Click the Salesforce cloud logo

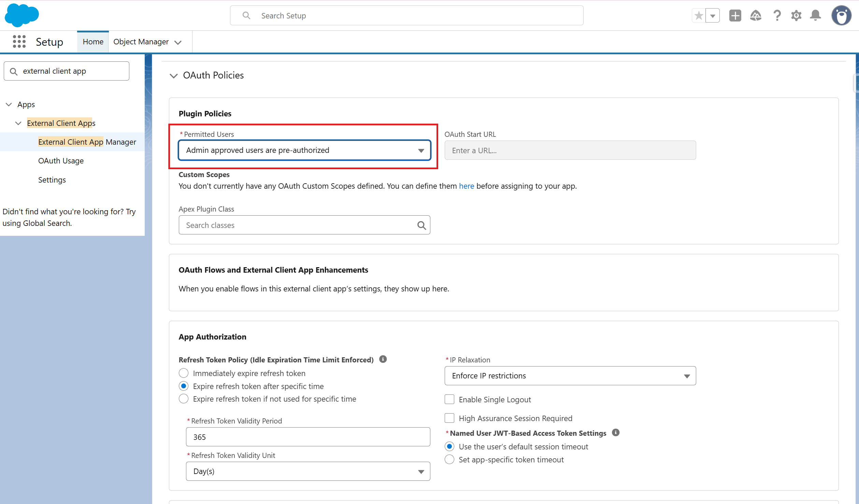point(22,15)
